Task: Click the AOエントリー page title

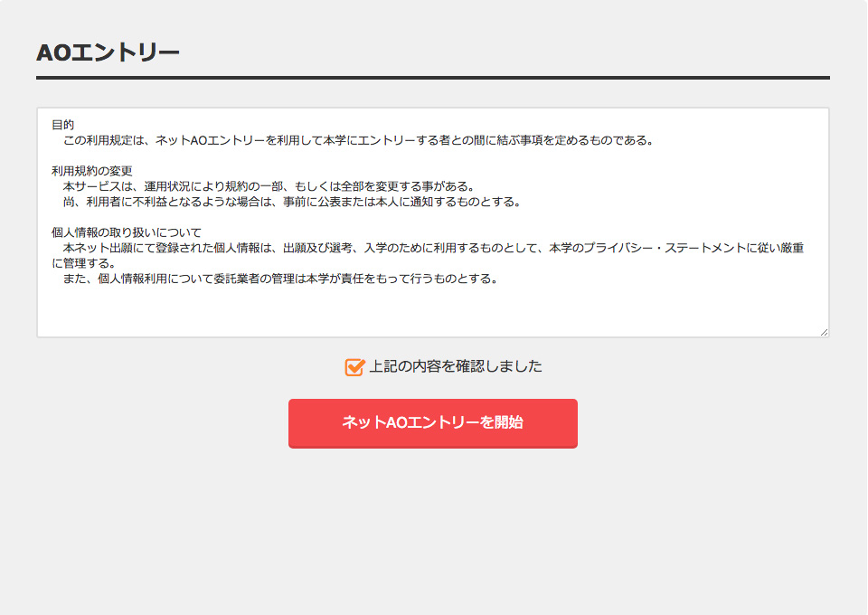Action: pos(108,53)
